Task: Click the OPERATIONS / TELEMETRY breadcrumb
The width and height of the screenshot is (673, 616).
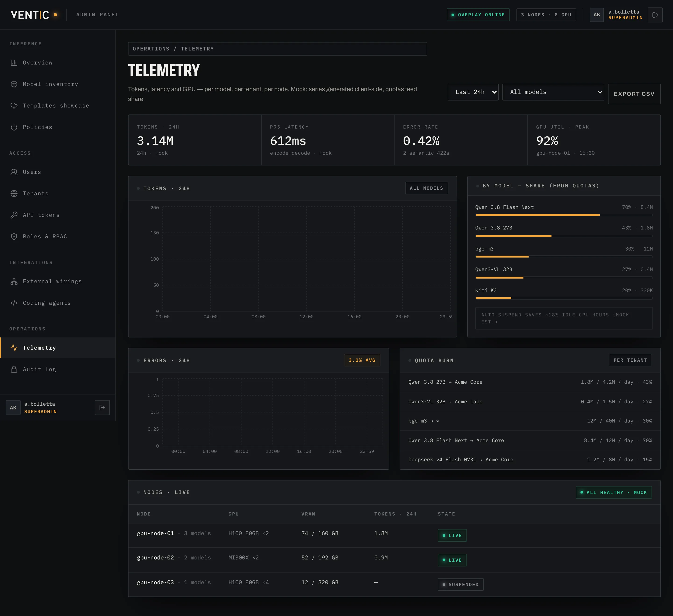Action: click(277, 49)
